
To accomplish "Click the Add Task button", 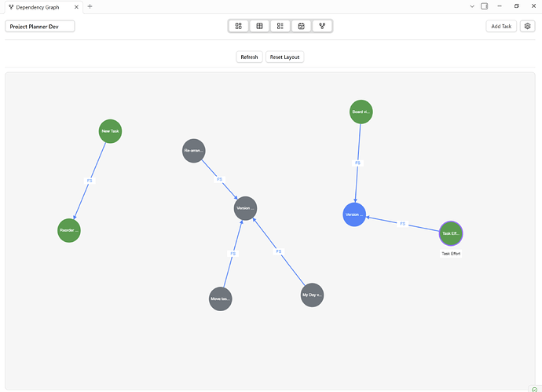I will pos(501,26).
